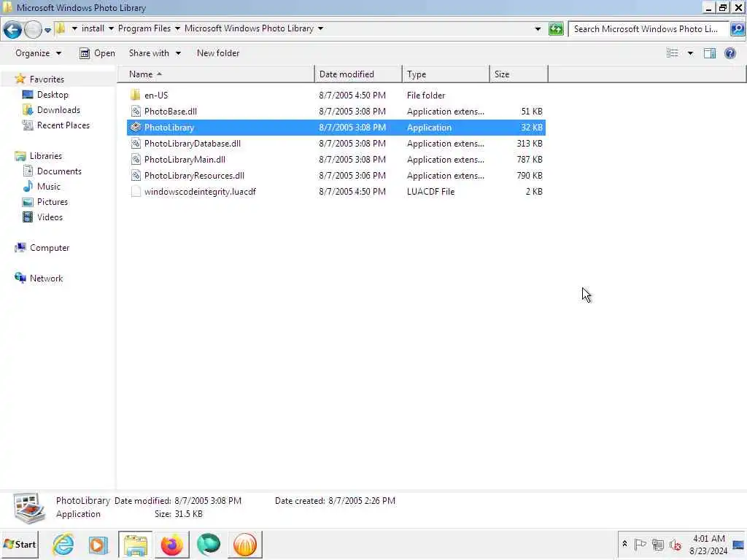Click the en-US folder name

coord(156,96)
